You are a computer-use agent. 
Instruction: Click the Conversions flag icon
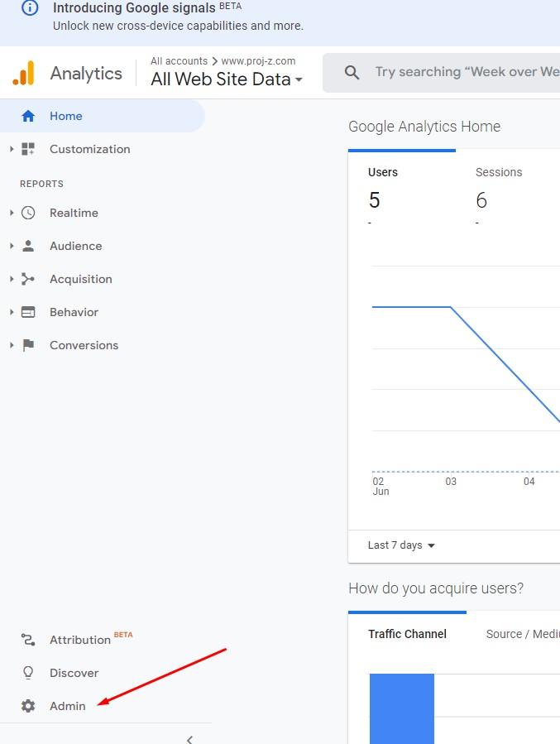point(28,345)
